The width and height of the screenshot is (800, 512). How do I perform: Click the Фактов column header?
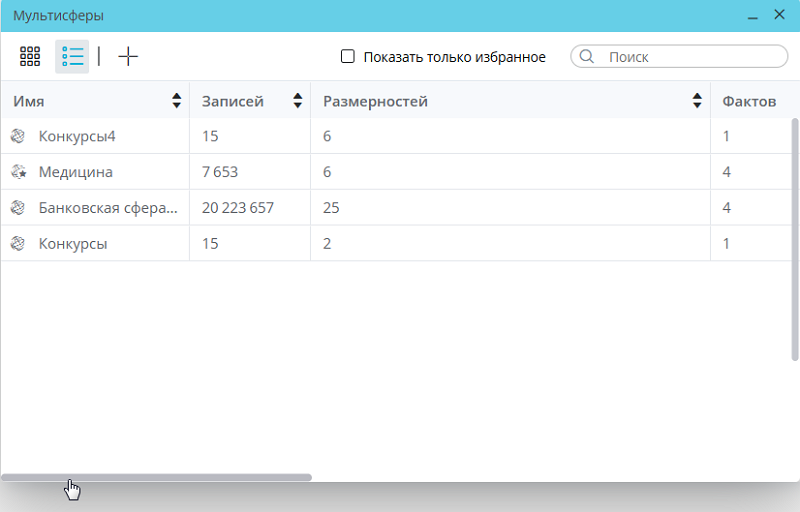pos(748,101)
